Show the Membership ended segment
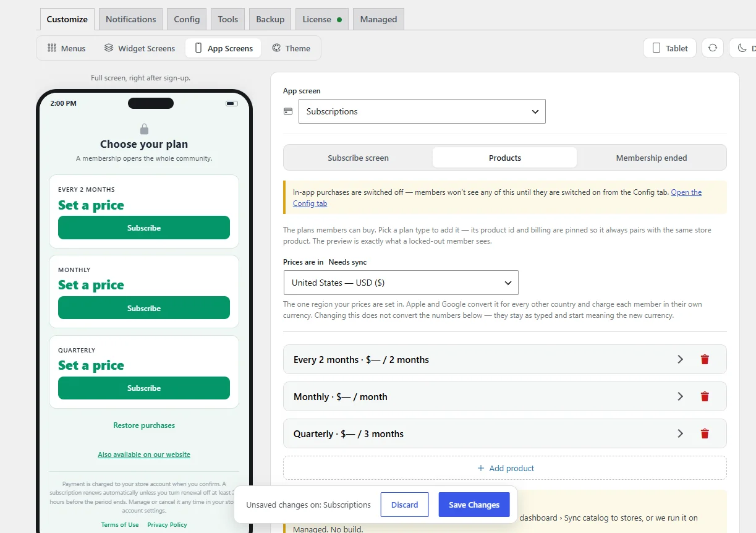 tap(652, 158)
